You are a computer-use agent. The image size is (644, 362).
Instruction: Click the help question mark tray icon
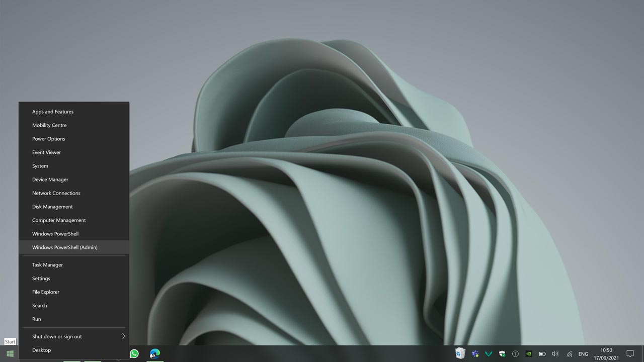click(x=515, y=353)
